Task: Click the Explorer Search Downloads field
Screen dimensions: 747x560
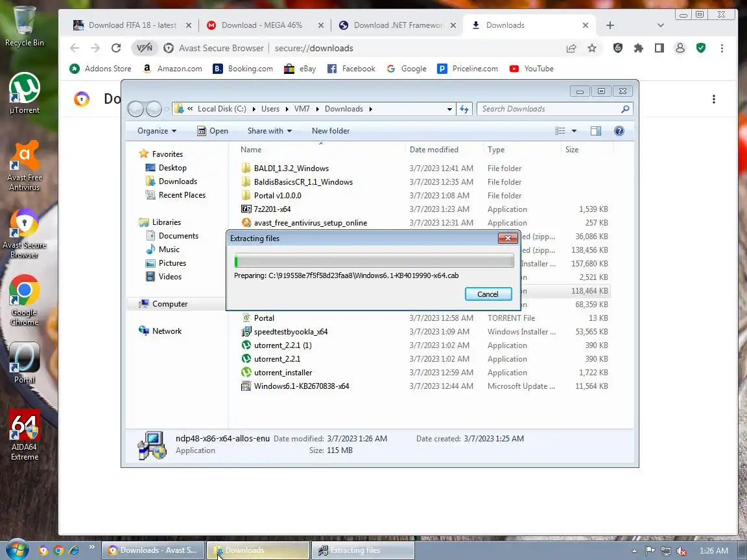Action: click(x=554, y=109)
